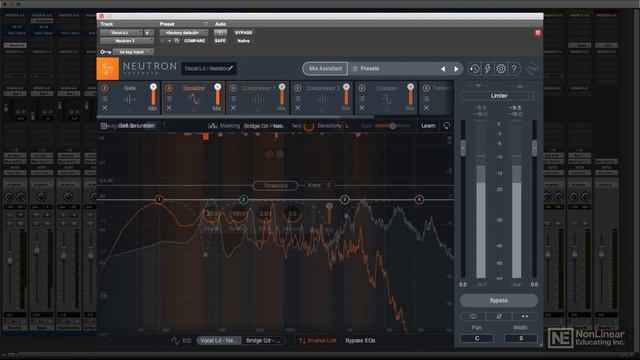Open the factory default preset dropdown

(184, 33)
